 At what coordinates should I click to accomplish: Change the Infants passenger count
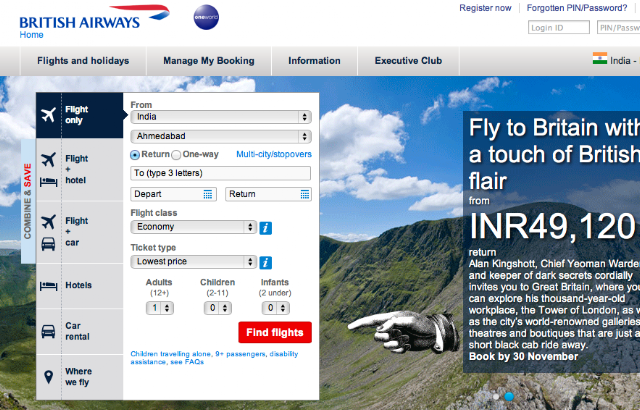[x=276, y=308]
